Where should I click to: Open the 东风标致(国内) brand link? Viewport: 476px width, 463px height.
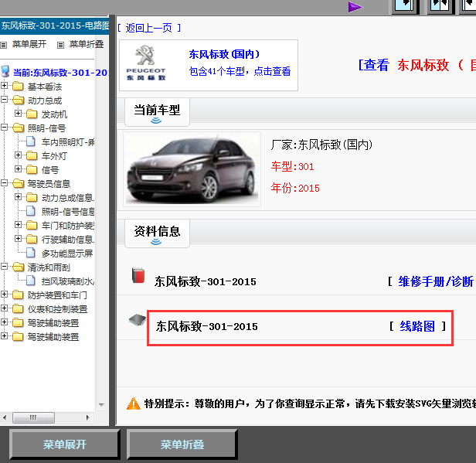224,54
